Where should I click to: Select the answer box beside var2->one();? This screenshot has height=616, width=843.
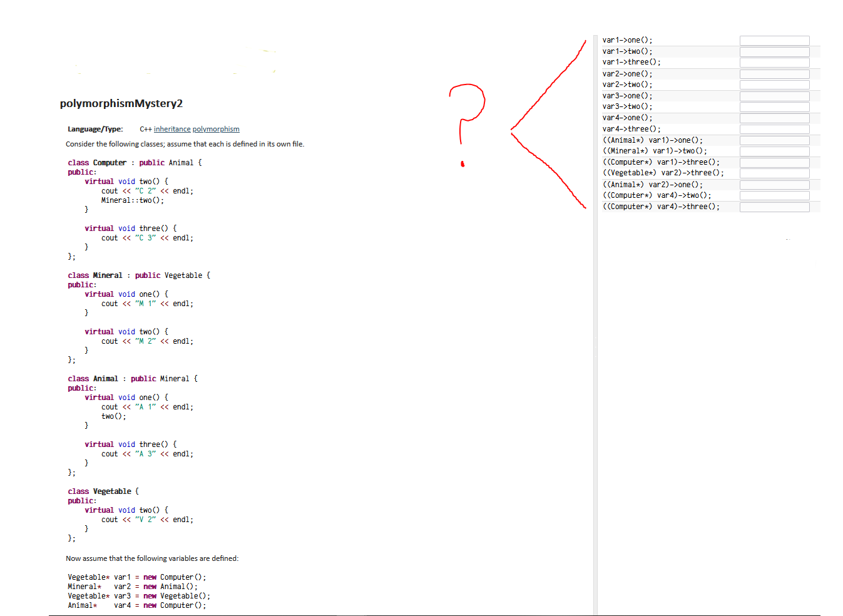coord(774,73)
